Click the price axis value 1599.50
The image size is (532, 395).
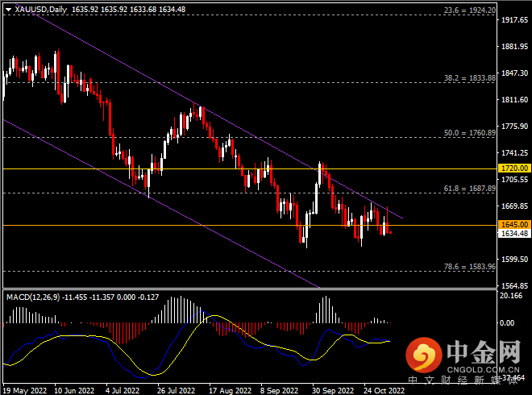(515, 260)
